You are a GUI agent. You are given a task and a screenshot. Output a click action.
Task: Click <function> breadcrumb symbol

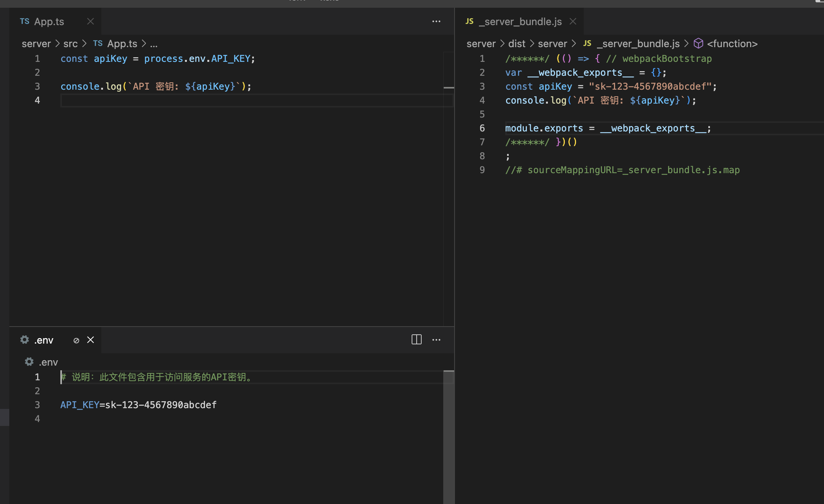coord(732,44)
